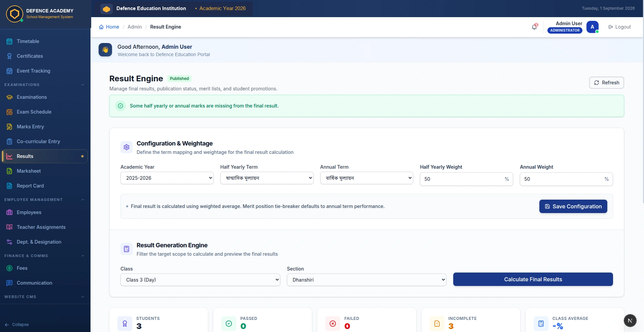The height and width of the screenshot is (332, 644).
Task: Open the notifications bell
Action: click(534, 27)
